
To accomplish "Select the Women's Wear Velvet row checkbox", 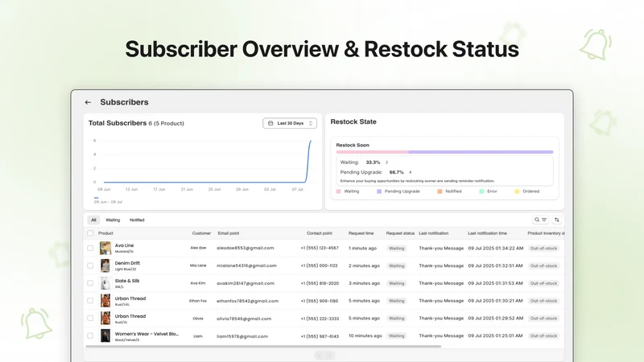I will (x=90, y=335).
